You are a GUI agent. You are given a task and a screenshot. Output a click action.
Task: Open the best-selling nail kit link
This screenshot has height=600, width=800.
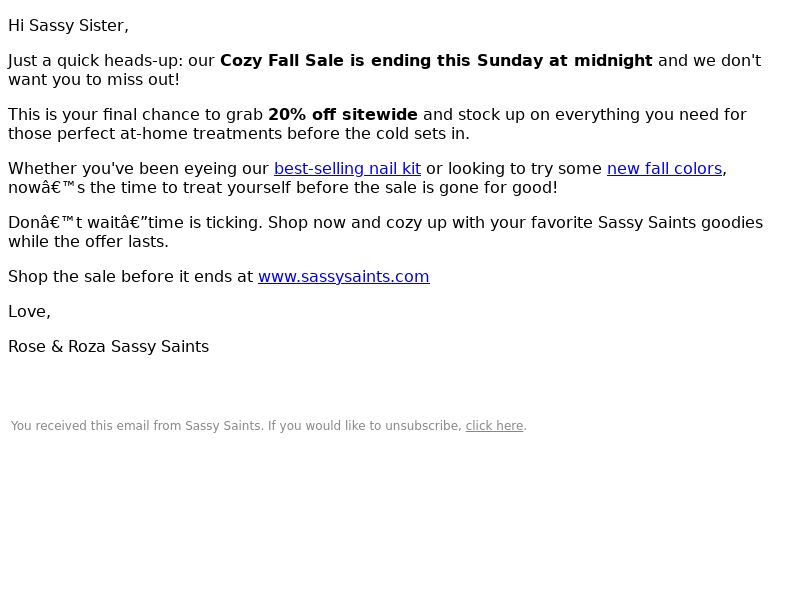tap(347, 168)
